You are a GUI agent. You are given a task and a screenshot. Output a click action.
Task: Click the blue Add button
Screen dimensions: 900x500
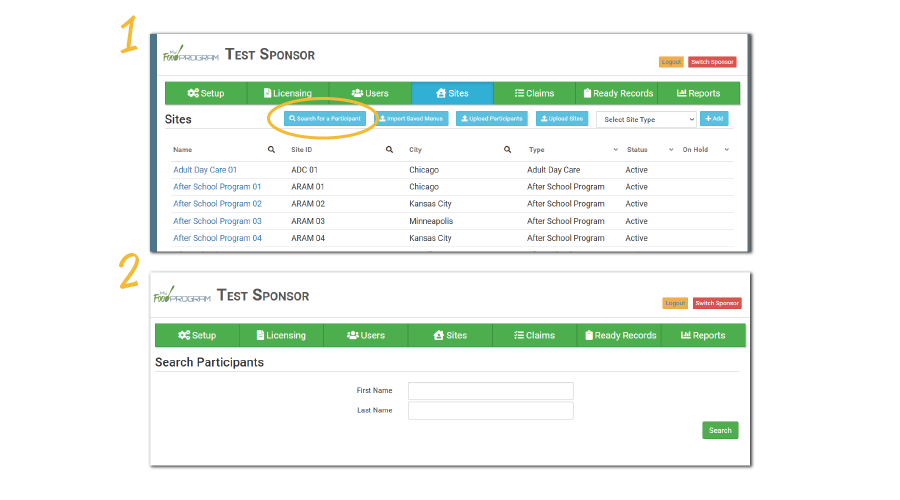tap(714, 119)
